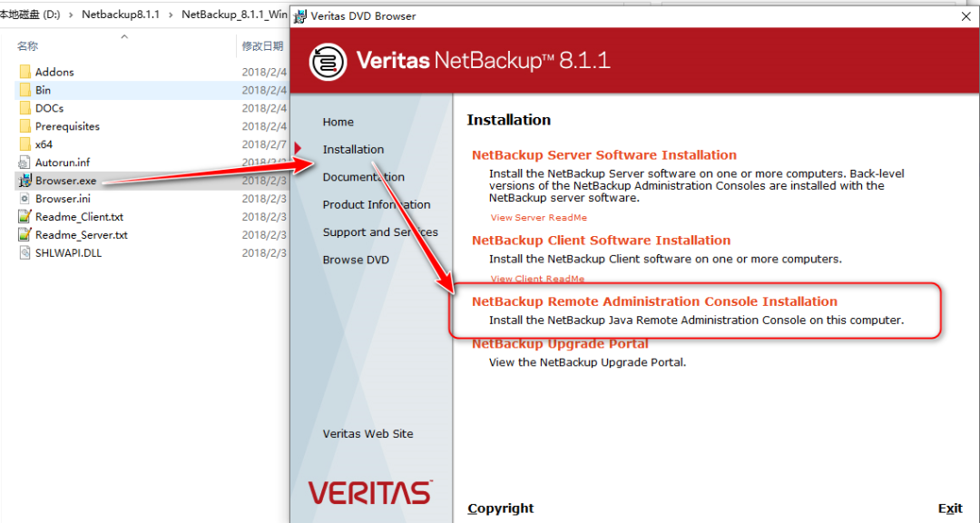
Task: Open the Bin folder
Action: tap(43, 90)
